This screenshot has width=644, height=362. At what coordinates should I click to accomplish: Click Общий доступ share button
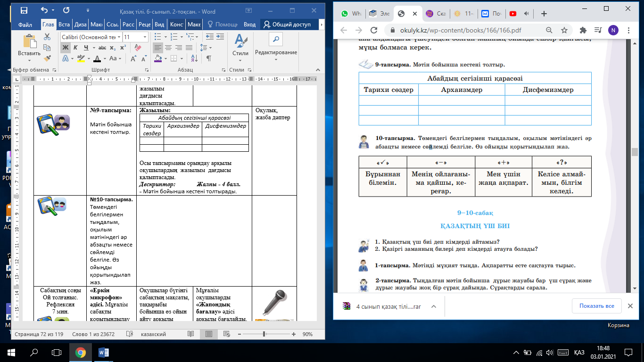click(x=288, y=25)
